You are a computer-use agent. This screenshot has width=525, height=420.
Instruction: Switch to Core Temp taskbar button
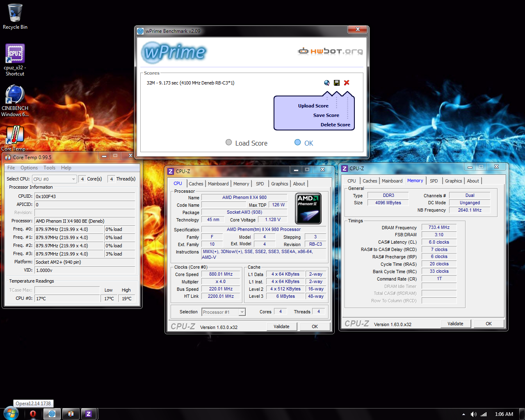[x=71, y=414]
